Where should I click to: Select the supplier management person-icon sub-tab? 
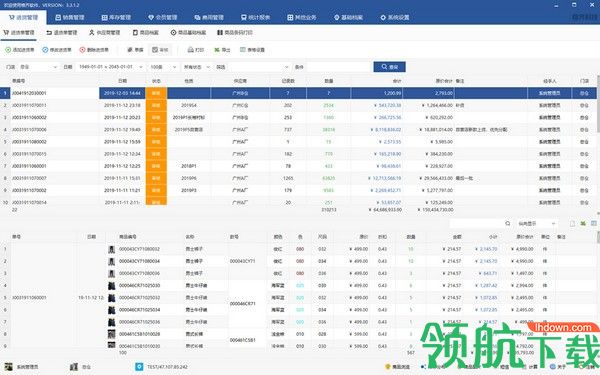[104, 33]
